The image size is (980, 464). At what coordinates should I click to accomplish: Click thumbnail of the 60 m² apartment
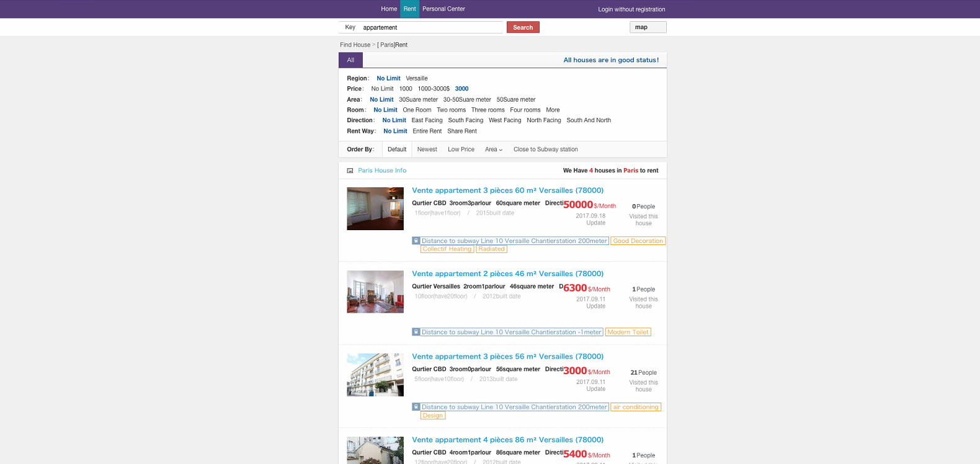pos(375,209)
